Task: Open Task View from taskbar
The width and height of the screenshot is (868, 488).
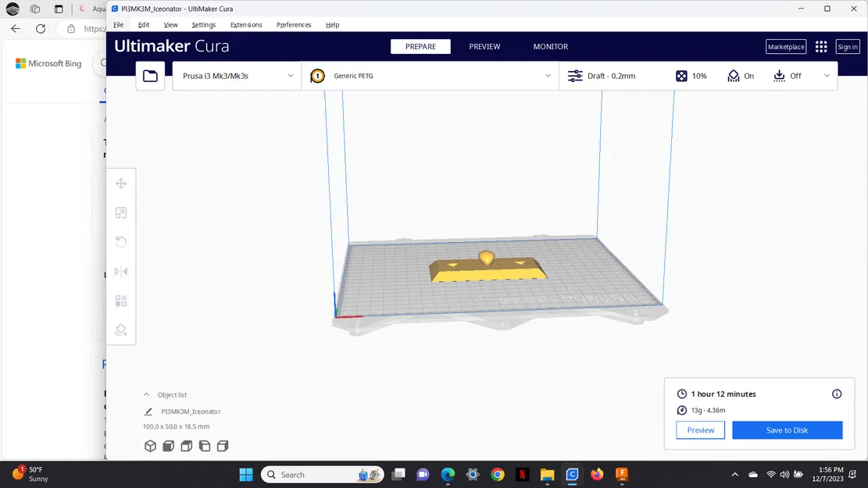Action: 398,475
